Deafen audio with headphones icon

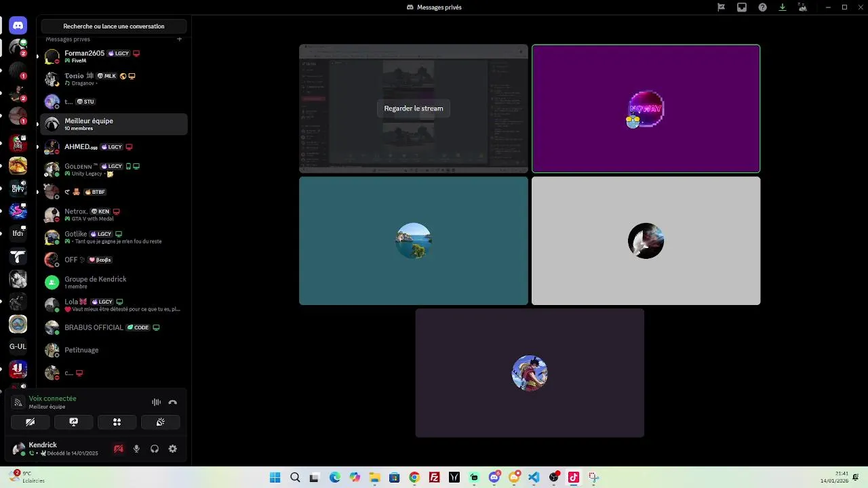pos(155,449)
